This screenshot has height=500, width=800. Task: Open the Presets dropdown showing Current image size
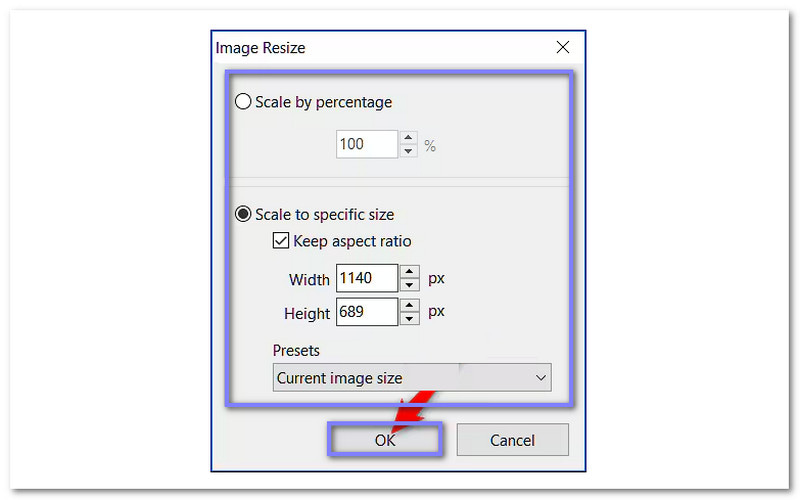[x=412, y=378]
